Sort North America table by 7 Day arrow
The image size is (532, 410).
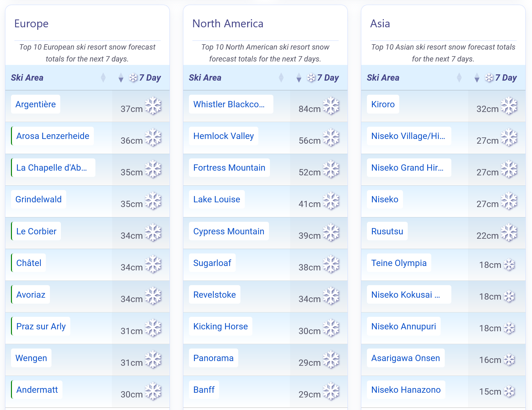[x=299, y=78]
